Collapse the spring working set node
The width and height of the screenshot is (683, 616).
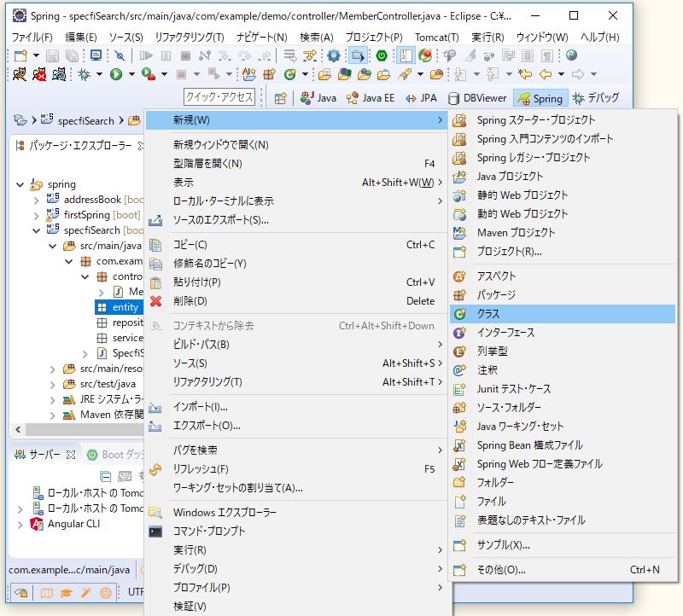(20, 184)
